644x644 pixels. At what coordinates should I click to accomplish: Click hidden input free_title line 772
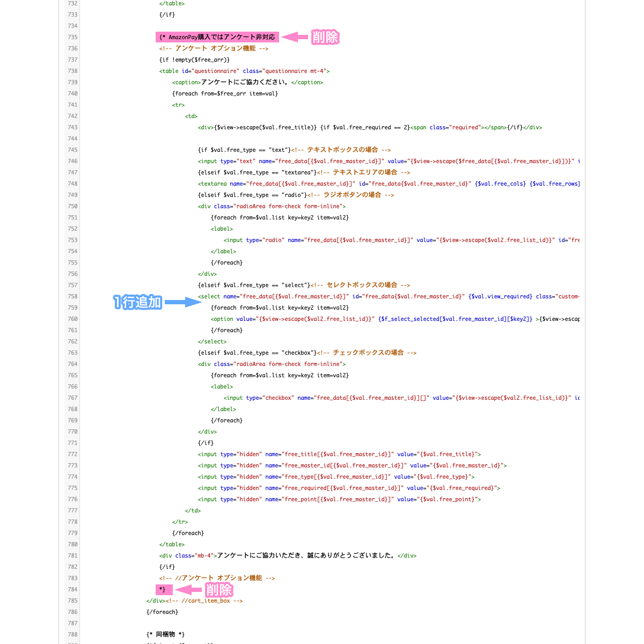[x=339, y=454]
